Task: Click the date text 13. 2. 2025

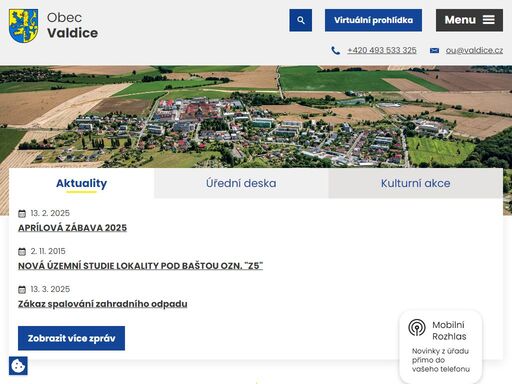Action: pyautogui.click(x=50, y=213)
